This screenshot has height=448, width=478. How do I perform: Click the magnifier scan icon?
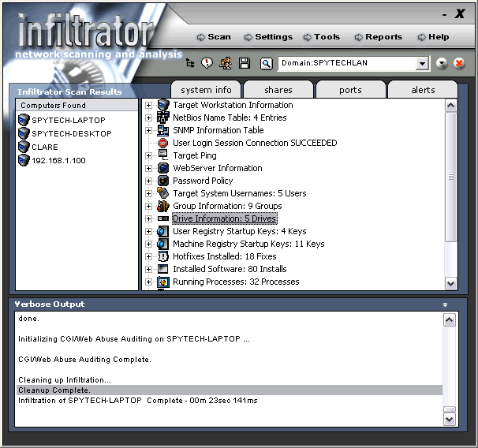tap(266, 64)
